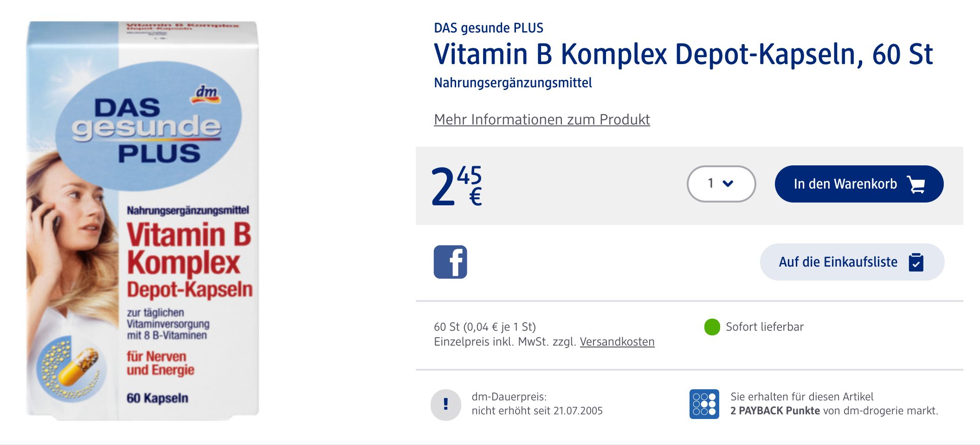Click the dm-Dauerpreis notice text

[537, 404]
